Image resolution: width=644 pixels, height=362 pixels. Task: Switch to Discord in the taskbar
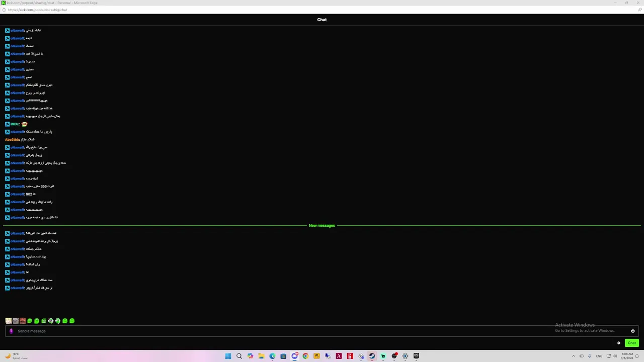pos(294,356)
